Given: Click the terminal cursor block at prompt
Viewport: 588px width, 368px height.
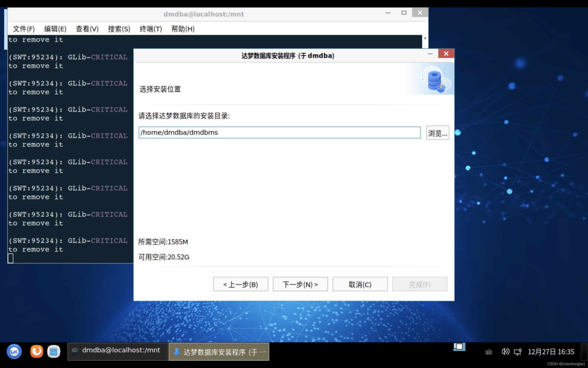Looking at the screenshot, I should click(11, 258).
